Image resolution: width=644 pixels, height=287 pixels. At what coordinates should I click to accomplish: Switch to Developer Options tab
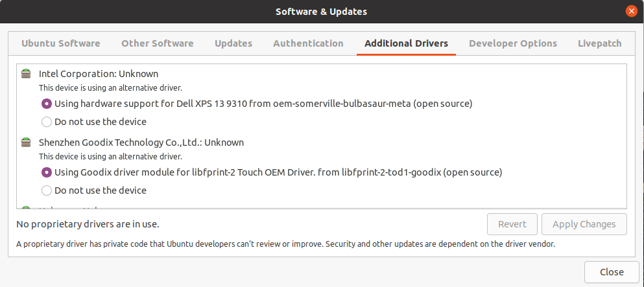click(513, 43)
